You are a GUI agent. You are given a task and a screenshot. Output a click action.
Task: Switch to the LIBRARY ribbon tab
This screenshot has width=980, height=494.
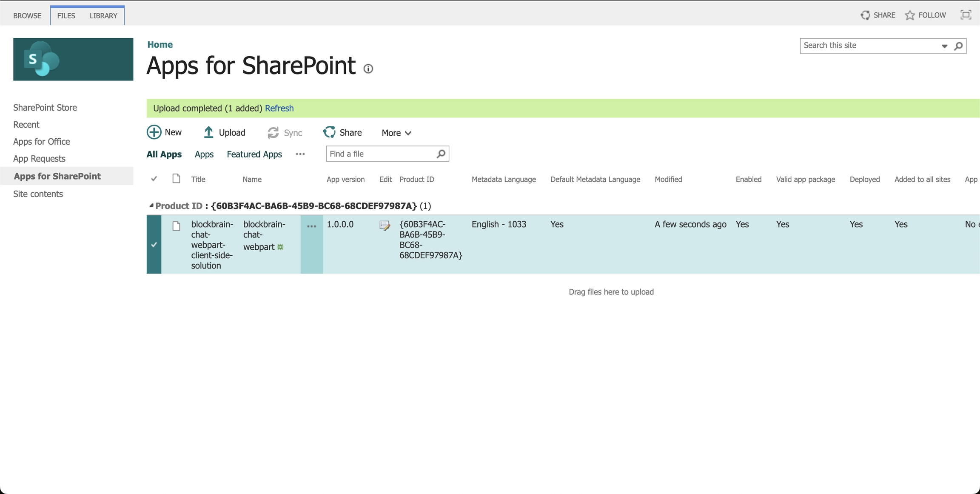click(103, 16)
